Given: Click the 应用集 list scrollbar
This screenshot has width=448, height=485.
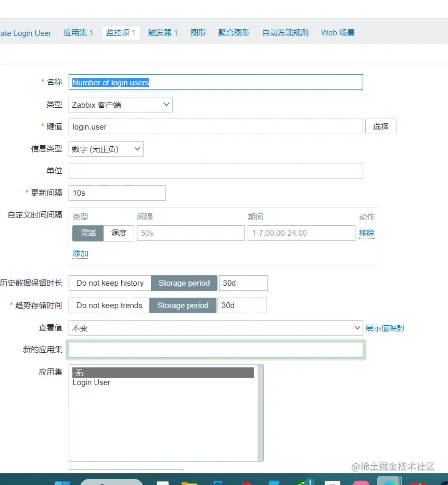Looking at the screenshot, I should point(261,413).
